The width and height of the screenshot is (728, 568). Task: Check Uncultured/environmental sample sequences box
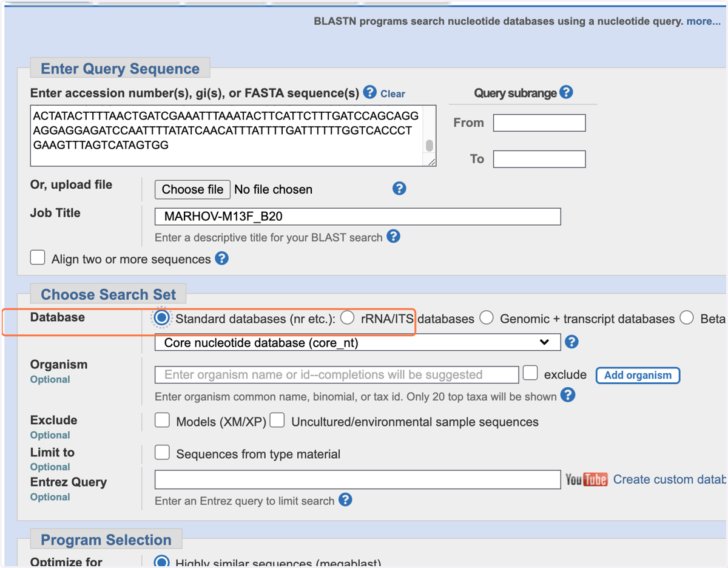(277, 420)
